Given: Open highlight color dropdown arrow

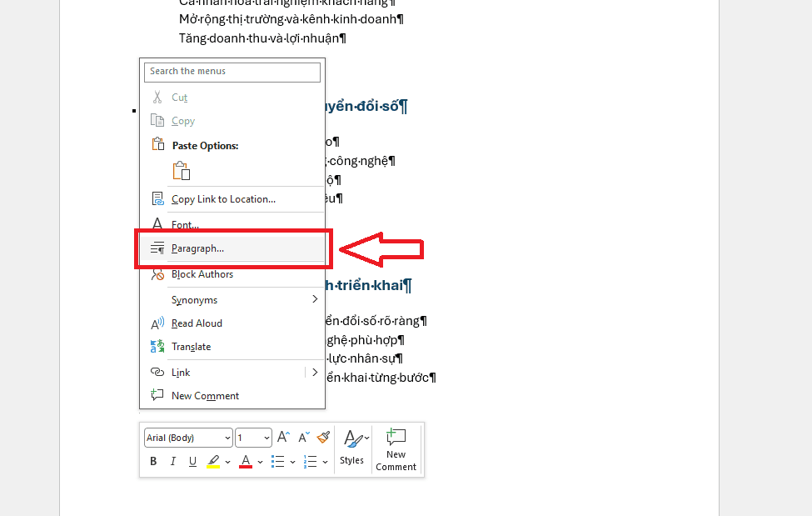Looking at the screenshot, I should pyautogui.click(x=227, y=462).
